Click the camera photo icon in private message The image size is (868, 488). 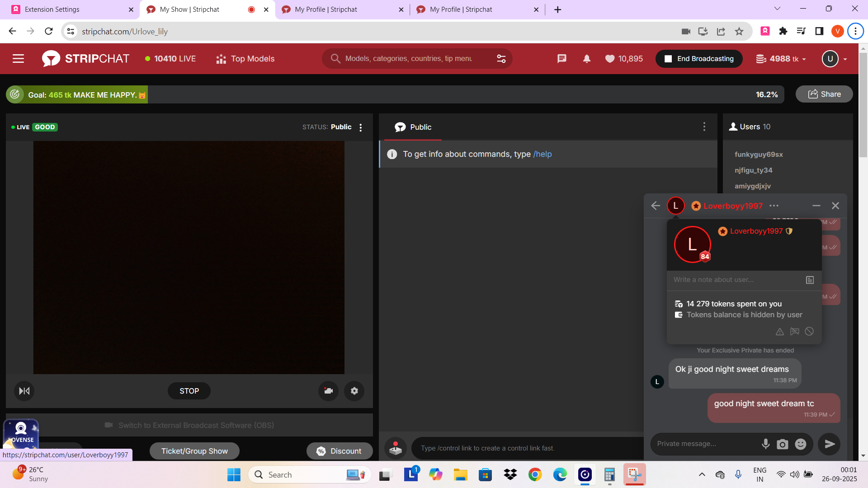click(x=783, y=444)
